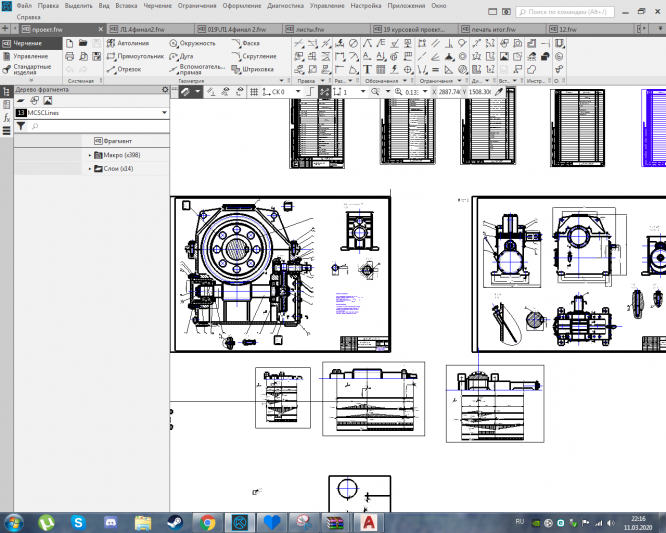Select the Фаска chamfer tool

point(251,45)
